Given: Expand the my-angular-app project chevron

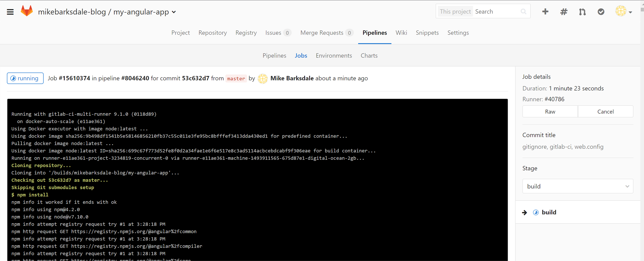Looking at the screenshot, I should 174,12.
